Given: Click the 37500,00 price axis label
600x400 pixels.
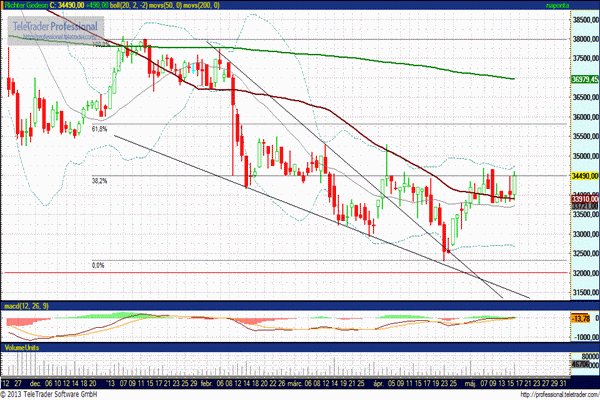Looking at the screenshot, I should (586, 58).
